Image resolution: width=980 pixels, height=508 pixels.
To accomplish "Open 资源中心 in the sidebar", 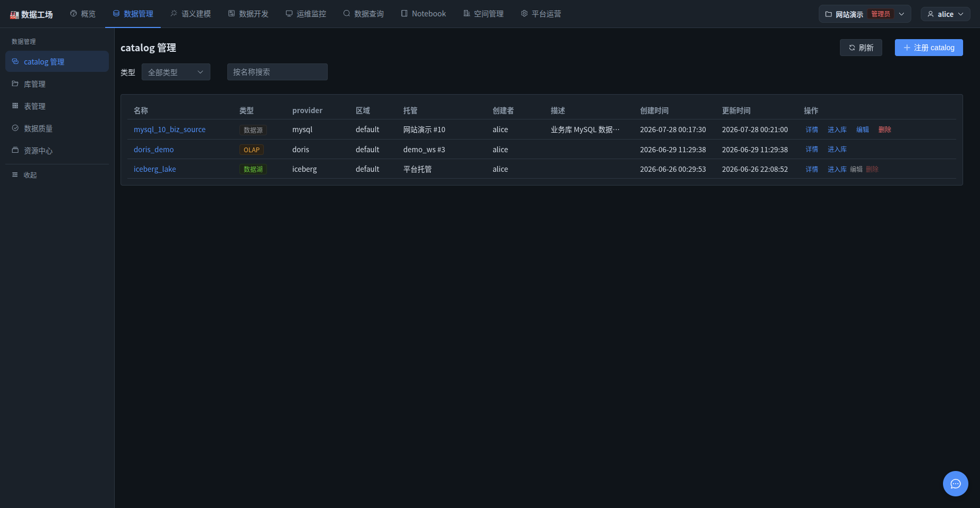I will (57, 151).
